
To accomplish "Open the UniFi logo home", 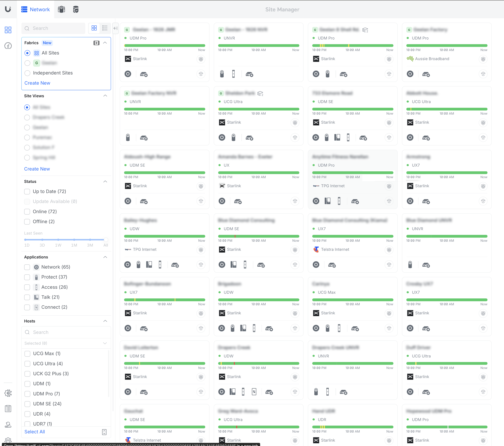I will [8, 9].
